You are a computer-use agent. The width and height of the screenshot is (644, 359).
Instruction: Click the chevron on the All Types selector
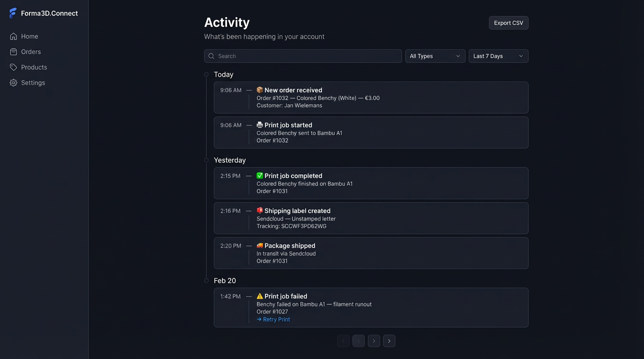point(459,56)
